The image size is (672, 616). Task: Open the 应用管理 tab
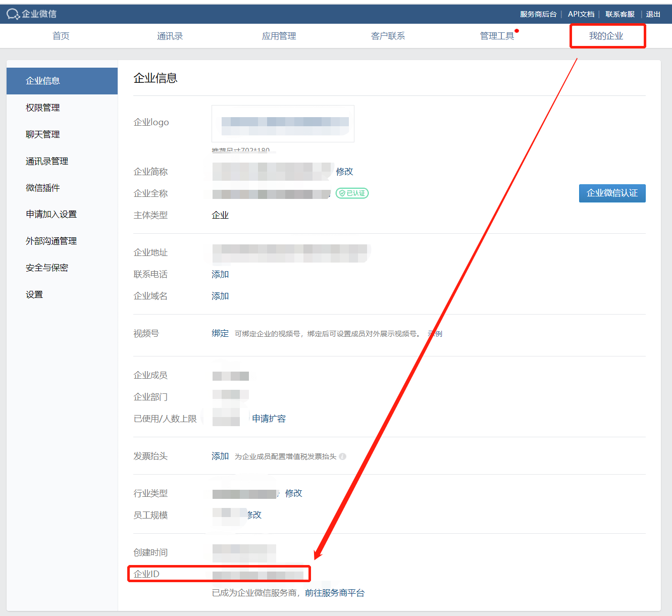pyautogui.click(x=279, y=36)
